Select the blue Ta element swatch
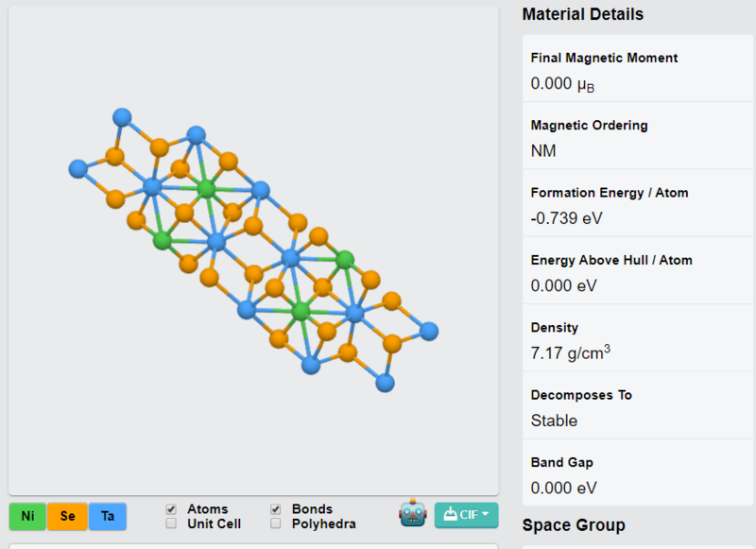Image resolution: width=756 pixels, height=549 pixels. (x=108, y=516)
